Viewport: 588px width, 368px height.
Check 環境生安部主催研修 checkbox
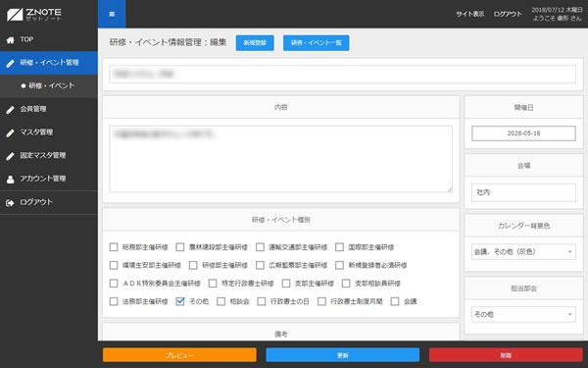pyautogui.click(x=114, y=265)
